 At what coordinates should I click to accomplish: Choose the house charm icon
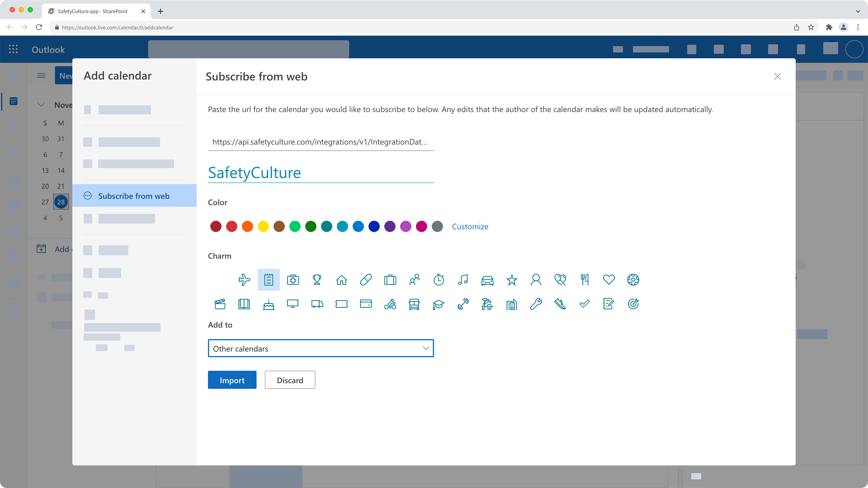click(342, 279)
